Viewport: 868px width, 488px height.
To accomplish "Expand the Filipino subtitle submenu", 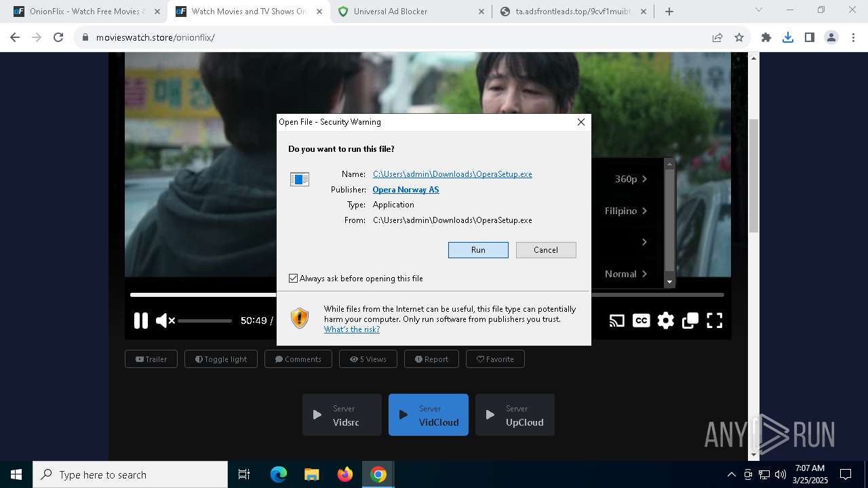I will [x=626, y=211].
